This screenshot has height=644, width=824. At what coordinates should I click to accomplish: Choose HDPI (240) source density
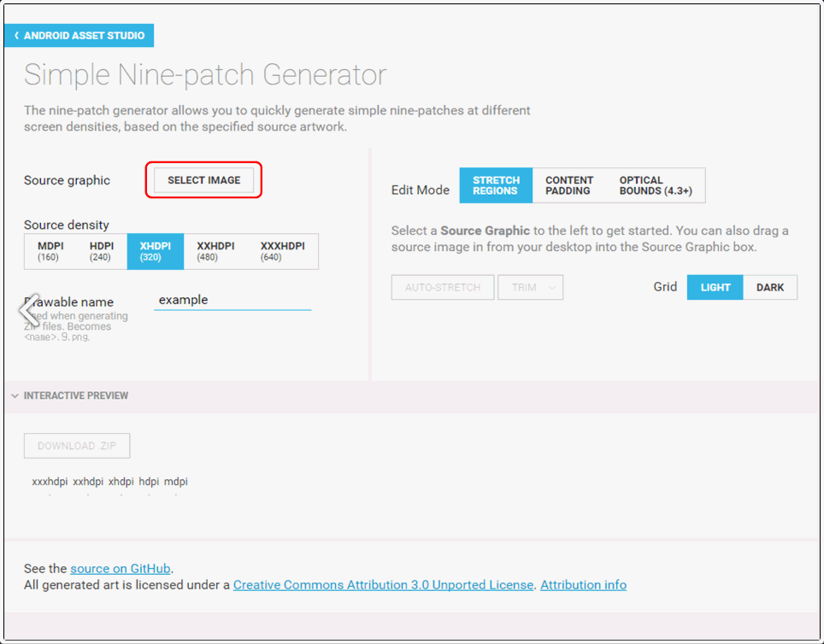point(102,252)
